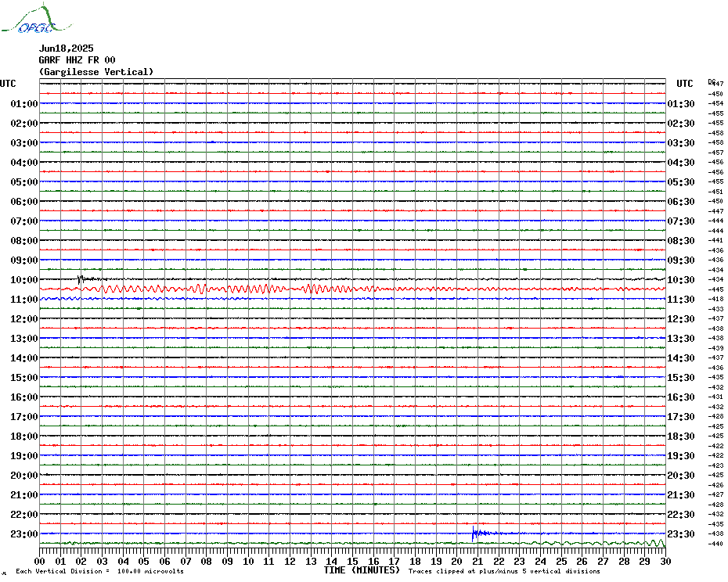Click the '16:30' label on right side
Image resolution: width=728 pixels, height=582 pixels.
(681, 397)
